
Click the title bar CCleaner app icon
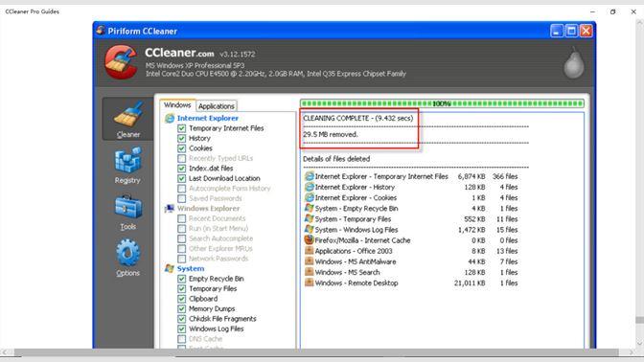click(x=101, y=31)
